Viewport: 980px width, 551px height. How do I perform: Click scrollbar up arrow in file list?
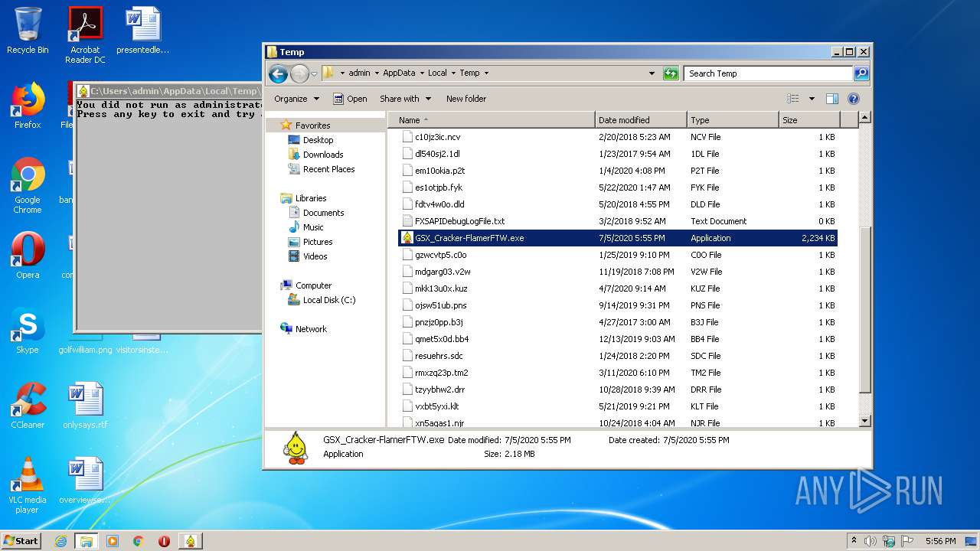pyautogui.click(x=865, y=118)
